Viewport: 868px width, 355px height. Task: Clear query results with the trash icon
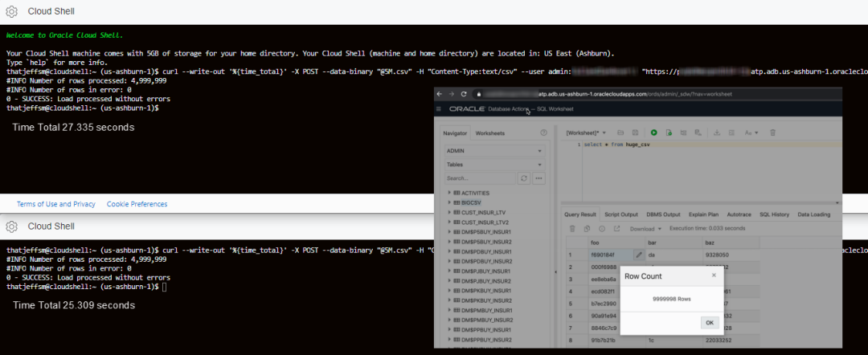pos(572,228)
